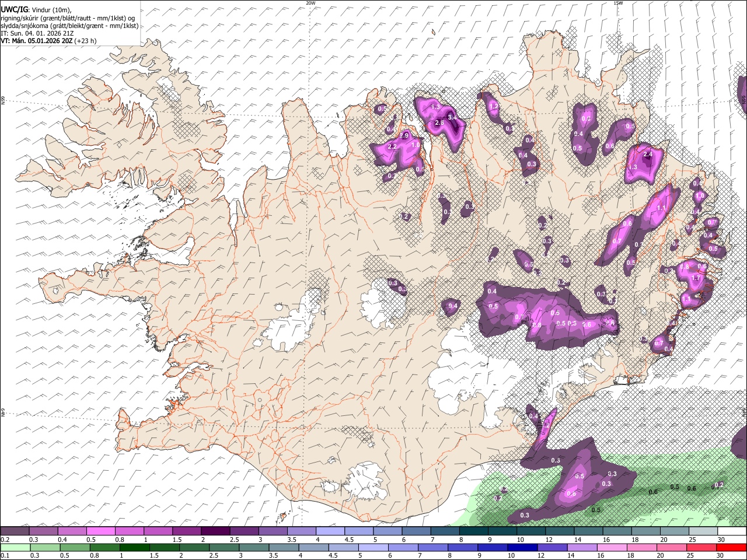Viewport: 747px width, 560px height.
Task: Click the '1.7' snowfall value on the east coast
Action: point(696,279)
